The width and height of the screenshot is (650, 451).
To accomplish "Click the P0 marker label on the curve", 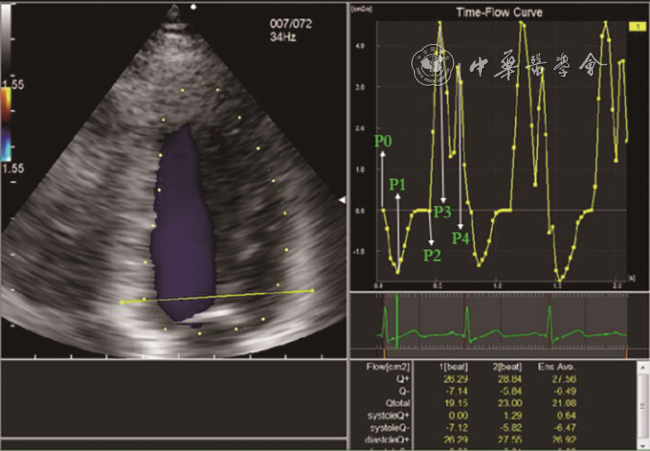I will pos(384,142).
